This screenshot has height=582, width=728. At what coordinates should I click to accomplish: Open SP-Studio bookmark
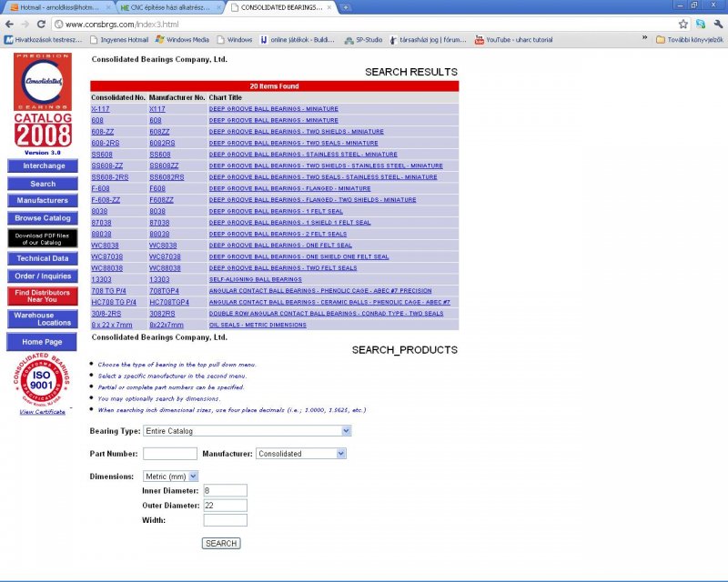[x=363, y=40]
